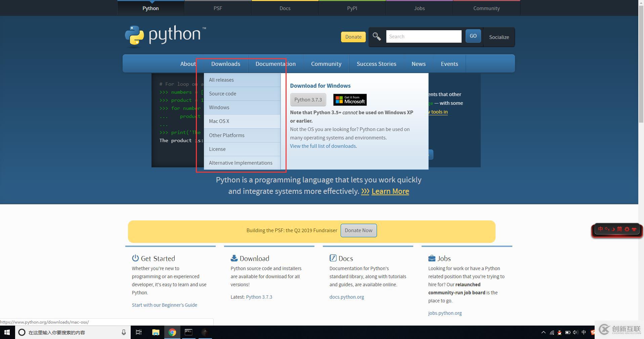
Task: Click the gear settings icon on the IME toolbar
Action: point(627,229)
